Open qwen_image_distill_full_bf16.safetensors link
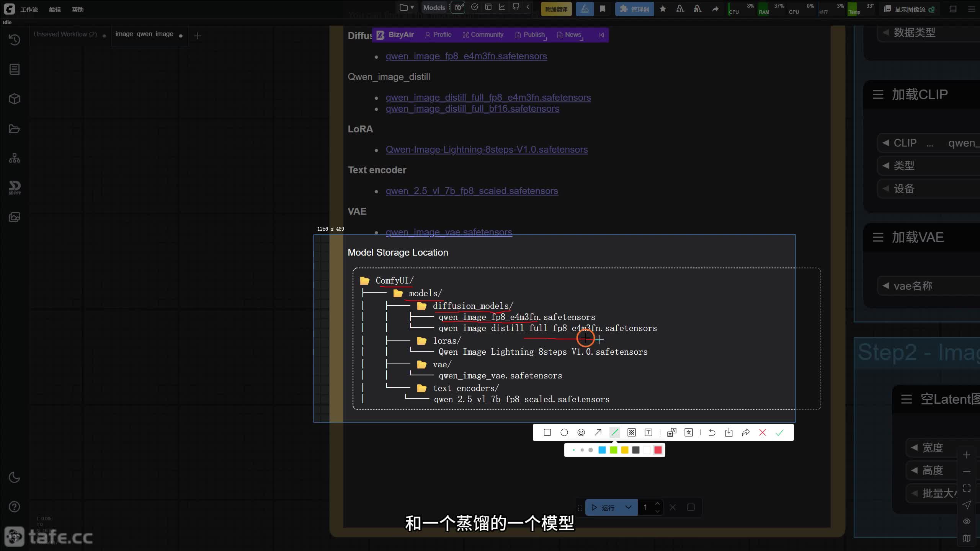This screenshot has height=551, width=980. tap(472, 109)
